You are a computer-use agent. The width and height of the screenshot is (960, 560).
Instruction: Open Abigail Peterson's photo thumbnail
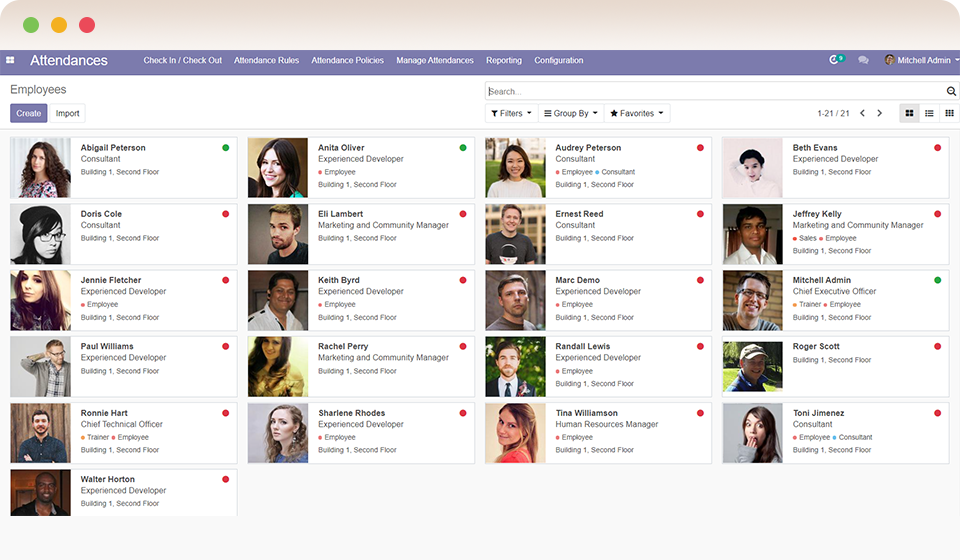coord(40,168)
